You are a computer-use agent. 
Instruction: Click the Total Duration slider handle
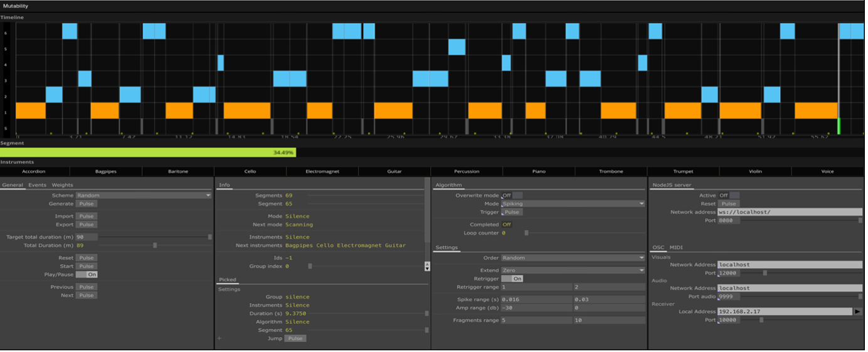tap(155, 246)
